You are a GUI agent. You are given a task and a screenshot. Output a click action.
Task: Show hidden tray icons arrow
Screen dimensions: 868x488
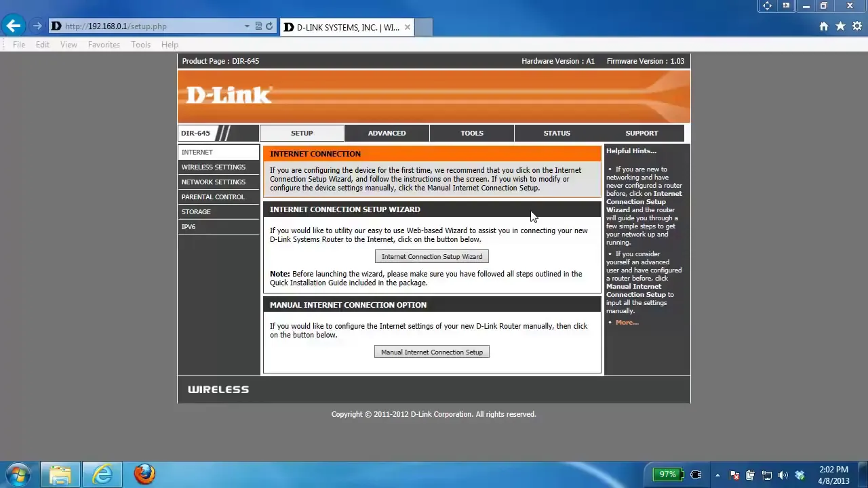click(x=717, y=475)
